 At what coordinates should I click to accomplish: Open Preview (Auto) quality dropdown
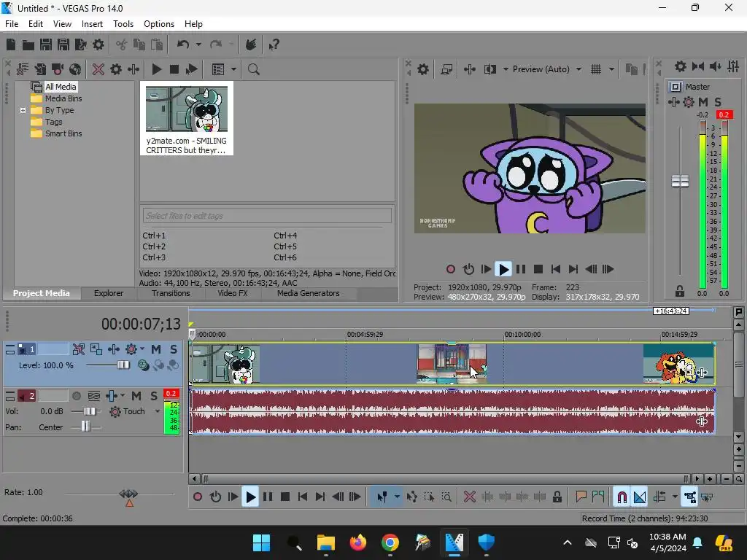pos(578,69)
